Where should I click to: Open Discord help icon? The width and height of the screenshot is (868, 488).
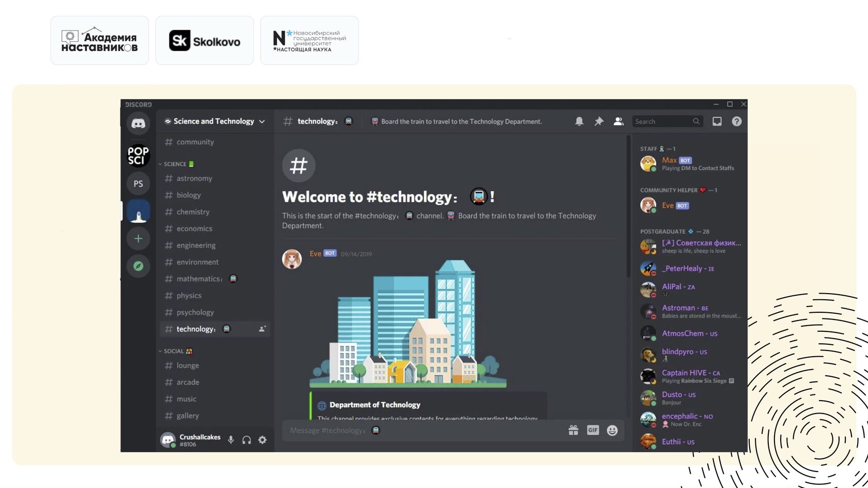click(x=737, y=121)
